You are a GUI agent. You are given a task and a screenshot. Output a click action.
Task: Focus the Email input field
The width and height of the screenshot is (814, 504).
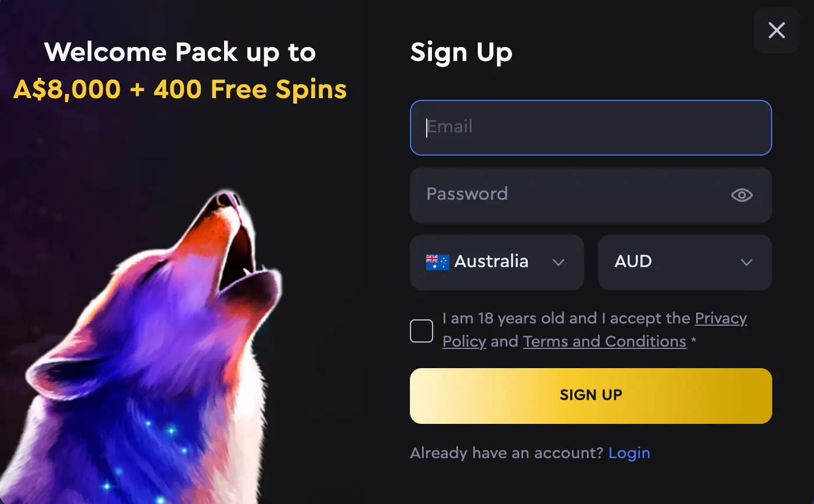(x=590, y=128)
